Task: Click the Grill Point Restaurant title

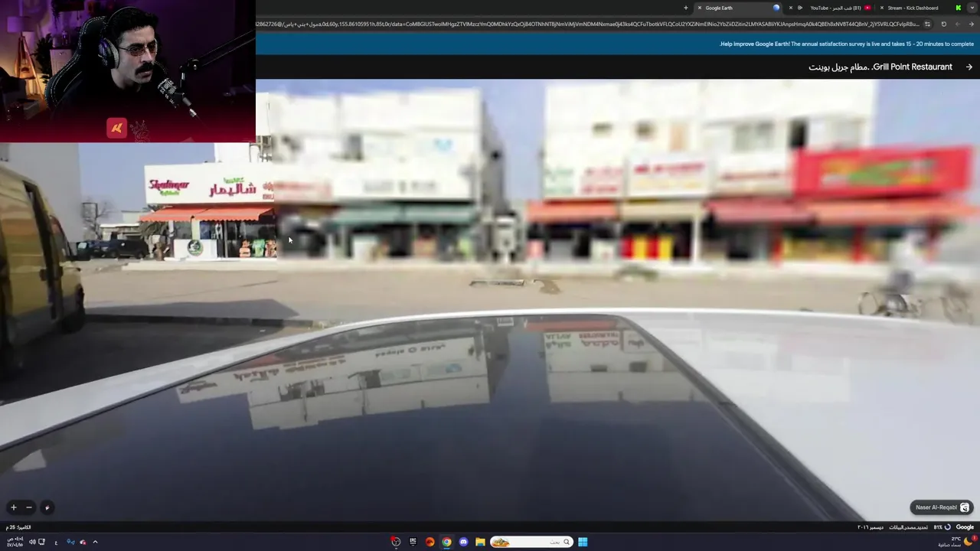Action: tap(880, 67)
